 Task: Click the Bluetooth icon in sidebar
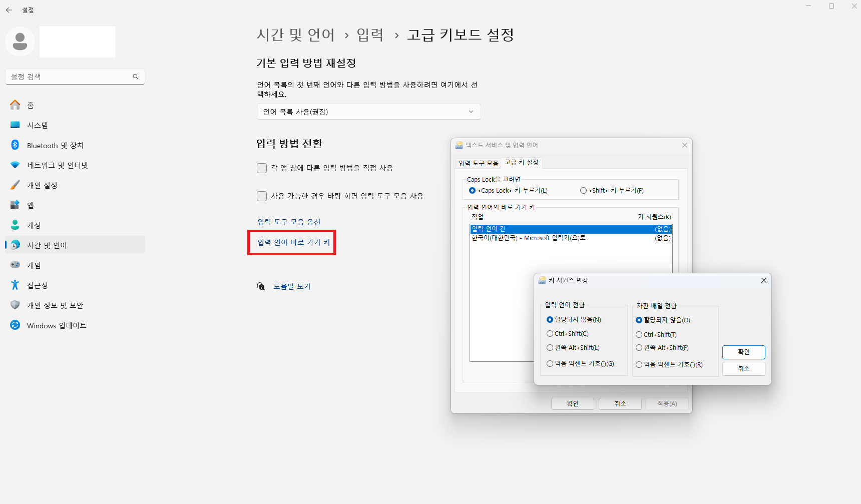pos(15,145)
